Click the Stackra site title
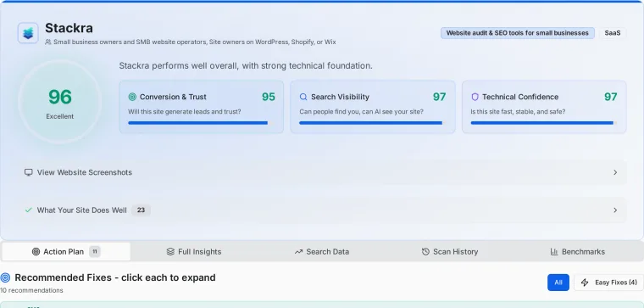The width and height of the screenshot is (644, 308). (x=69, y=28)
